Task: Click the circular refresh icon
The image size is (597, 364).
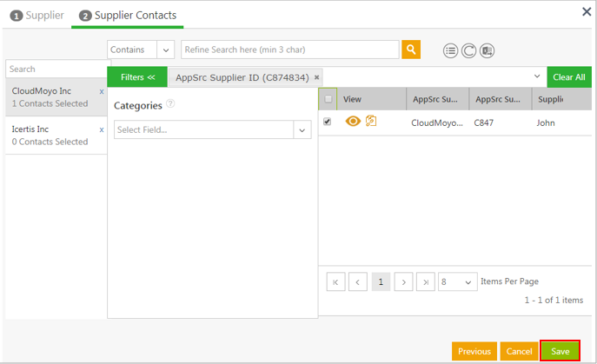Action: (x=468, y=50)
